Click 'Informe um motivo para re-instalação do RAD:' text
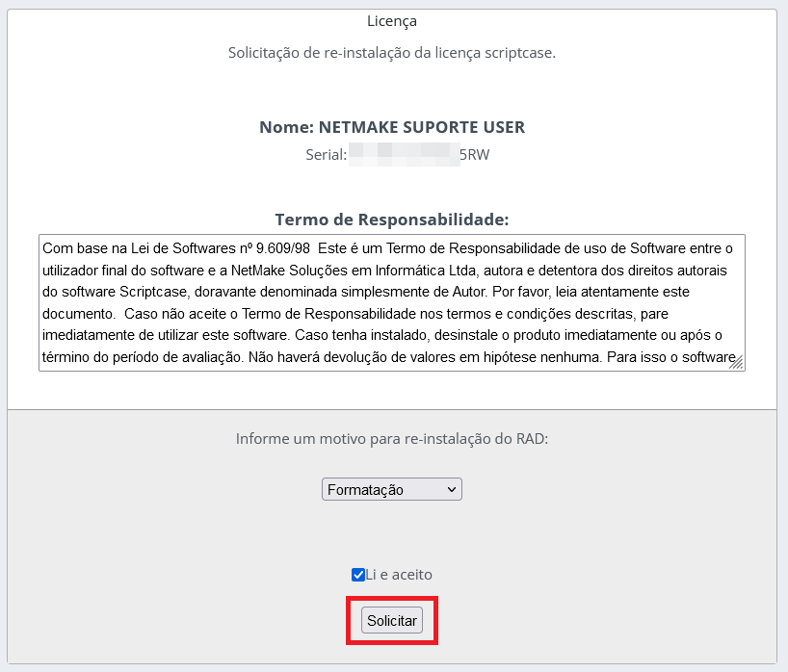The width and height of the screenshot is (788, 672). [x=392, y=439]
